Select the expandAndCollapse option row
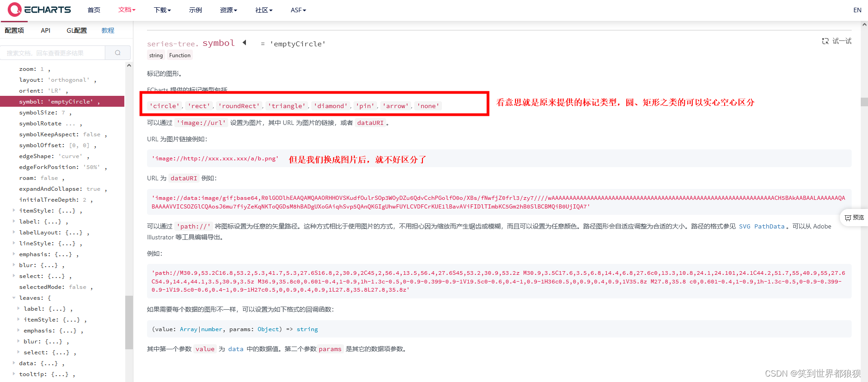 pyautogui.click(x=62, y=189)
